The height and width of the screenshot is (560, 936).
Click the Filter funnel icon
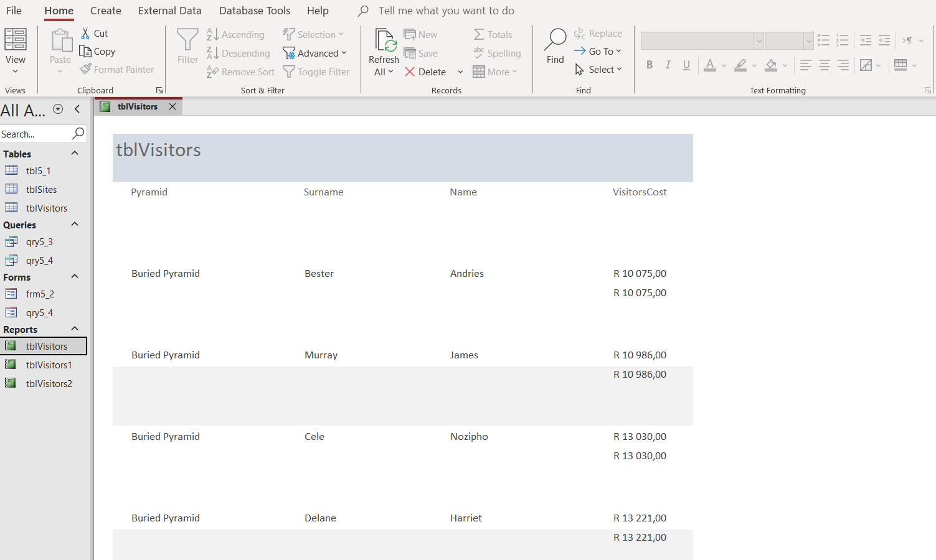coord(187,40)
